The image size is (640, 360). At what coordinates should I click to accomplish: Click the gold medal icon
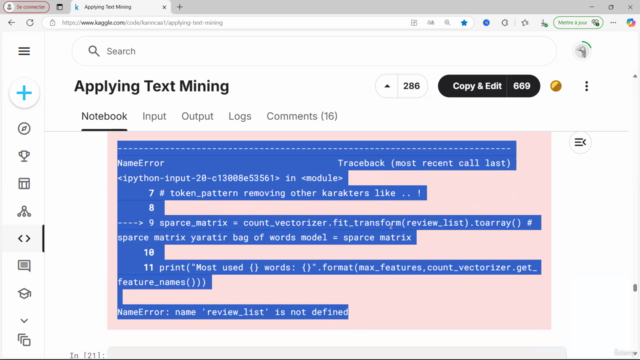pyautogui.click(x=556, y=86)
